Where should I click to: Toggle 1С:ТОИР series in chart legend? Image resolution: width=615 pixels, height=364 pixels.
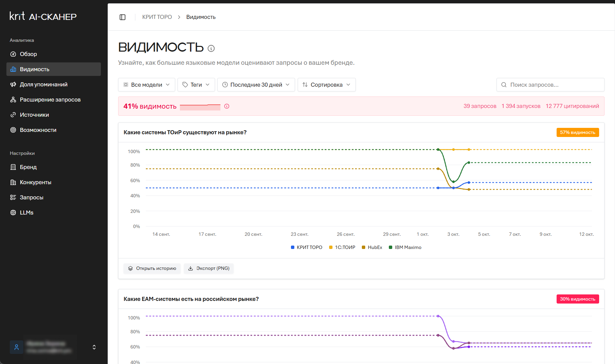pos(342,247)
